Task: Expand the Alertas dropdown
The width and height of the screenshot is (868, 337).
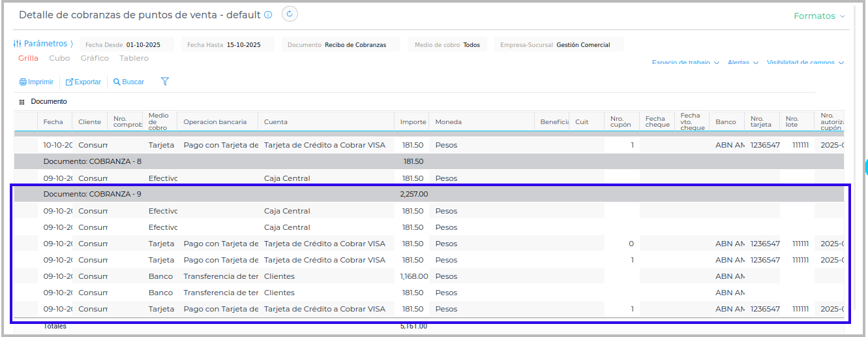Action: coord(743,63)
